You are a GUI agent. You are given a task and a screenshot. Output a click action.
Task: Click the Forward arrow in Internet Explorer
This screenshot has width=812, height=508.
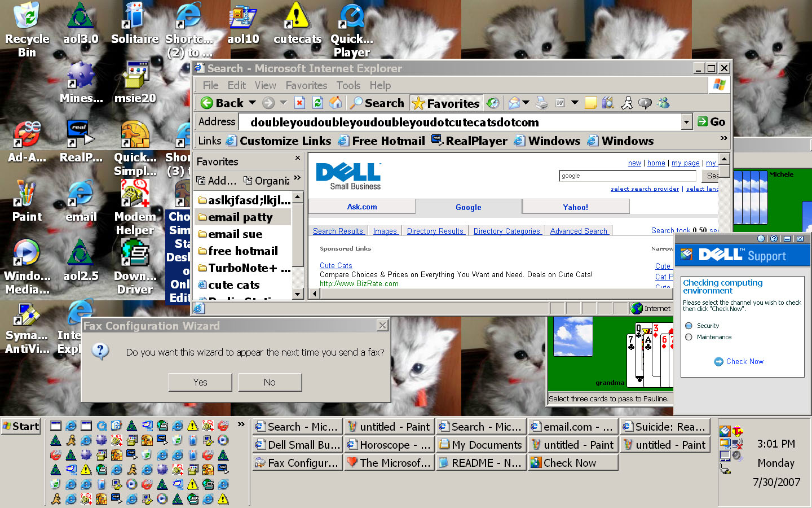click(x=268, y=103)
